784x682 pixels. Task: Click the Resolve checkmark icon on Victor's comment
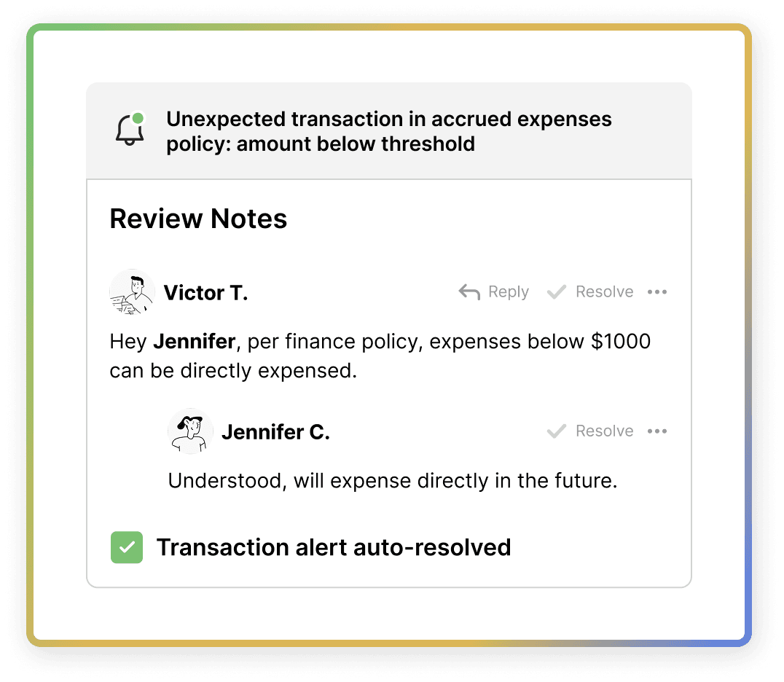click(x=557, y=292)
